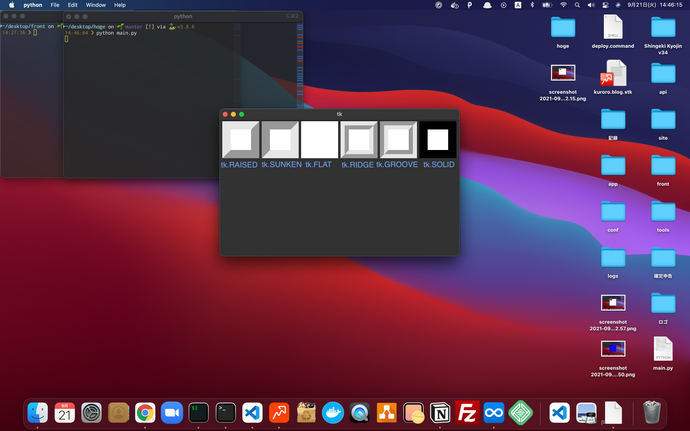Launch Zoom from the Dock
690x431 pixels.
(172, 413)
